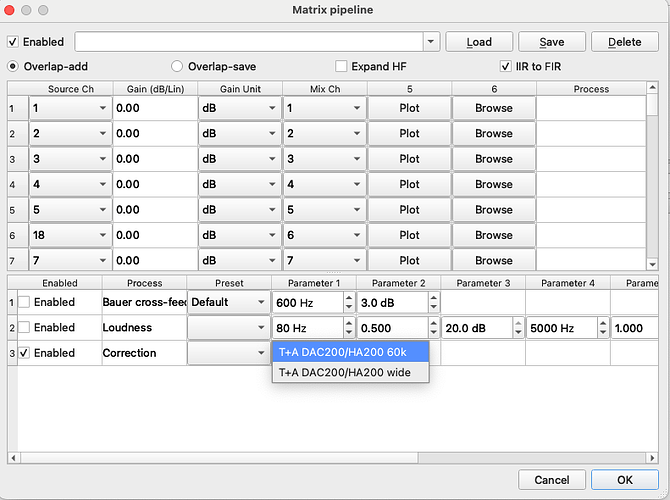
Task: Click the Gain Unit column header
Action: coord(240,89)
